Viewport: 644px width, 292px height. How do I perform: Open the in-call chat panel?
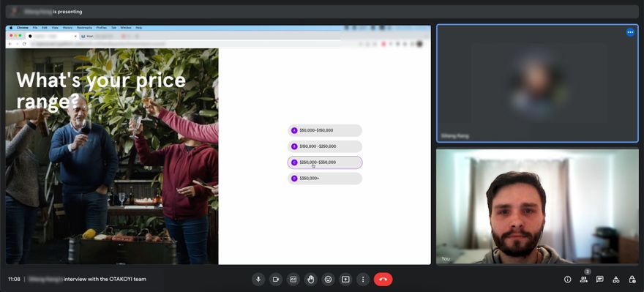599,280
